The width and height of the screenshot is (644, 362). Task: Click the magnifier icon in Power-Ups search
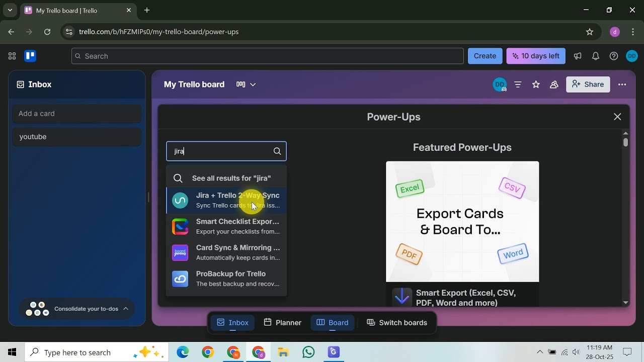click(277, 151)
